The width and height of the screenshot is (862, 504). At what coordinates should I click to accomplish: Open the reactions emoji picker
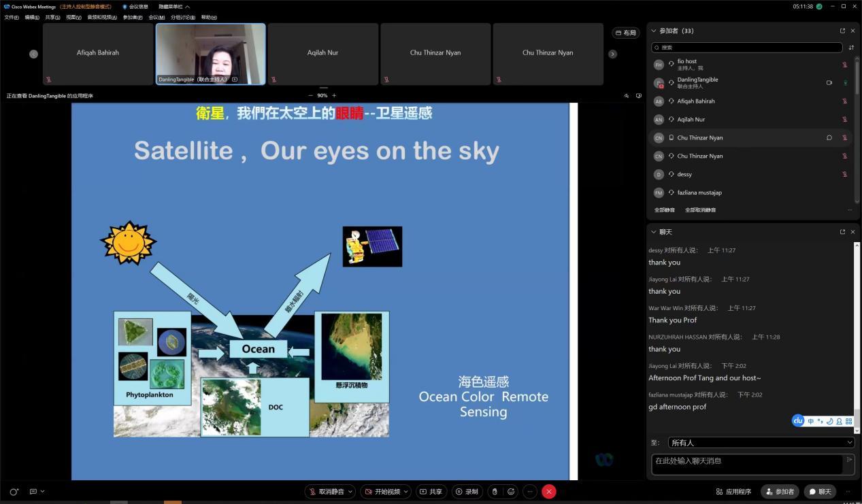[x=511, y=491]
